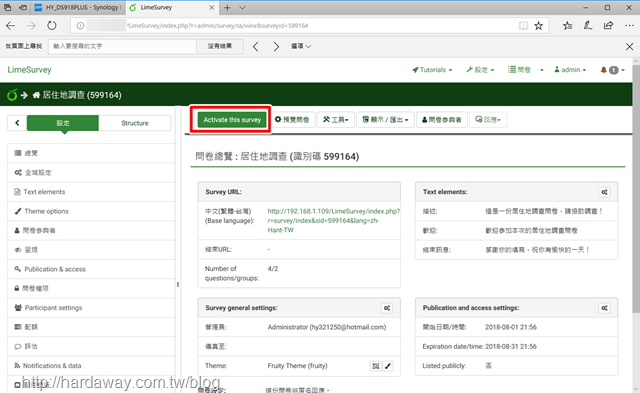Open the preview survey button
The image size is (640, 393).
292,120
